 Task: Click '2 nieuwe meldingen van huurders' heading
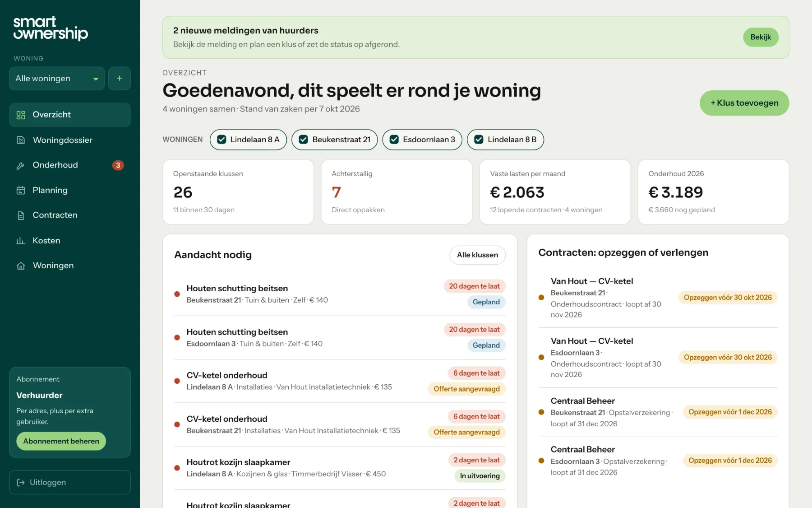pyautogui.click(x=246, y=31)
